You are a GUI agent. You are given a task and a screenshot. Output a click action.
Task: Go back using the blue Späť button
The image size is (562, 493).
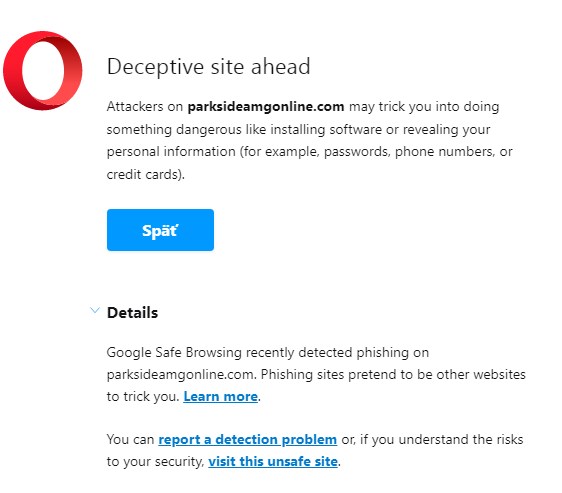pyautogui.click(x=160, y=230)
